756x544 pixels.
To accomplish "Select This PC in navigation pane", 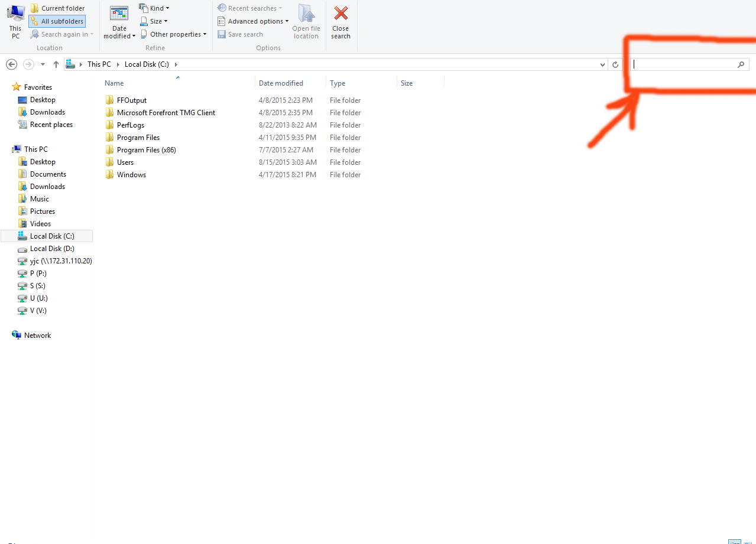I will tap(36, 149).
